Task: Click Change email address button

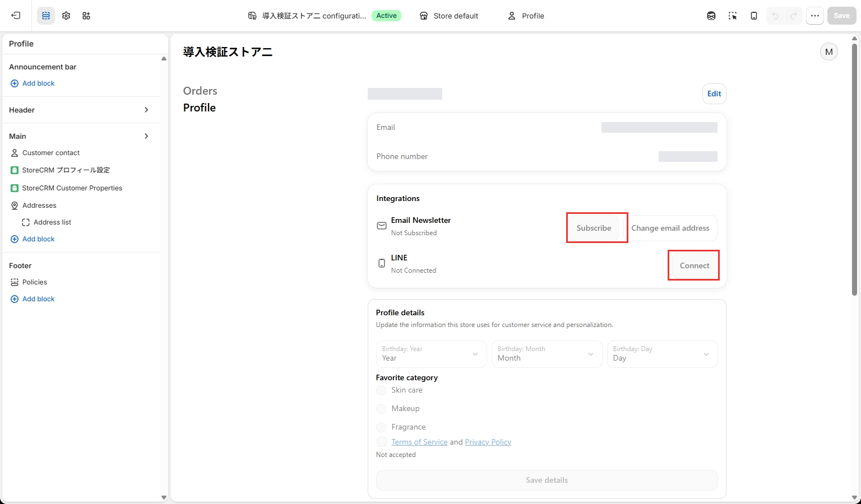Action: coord(670,228)
